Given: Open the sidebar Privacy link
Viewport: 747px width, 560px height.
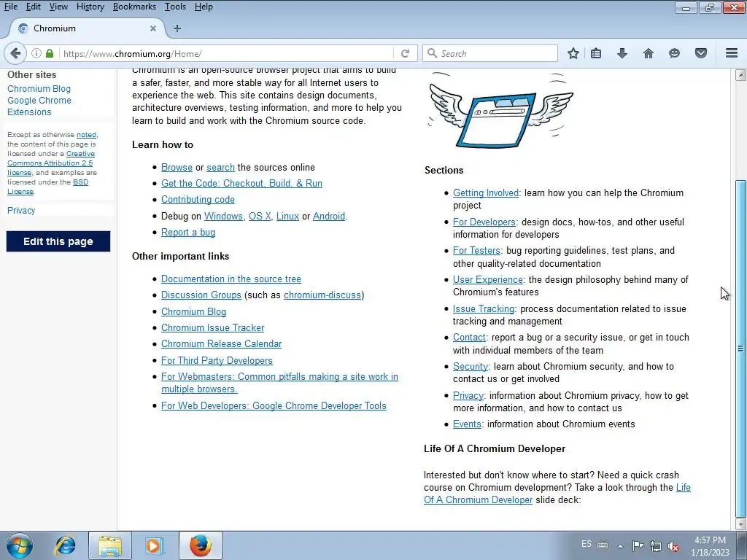Looking at the screenshot, I should pyautogui.click(x=21, y=211).
